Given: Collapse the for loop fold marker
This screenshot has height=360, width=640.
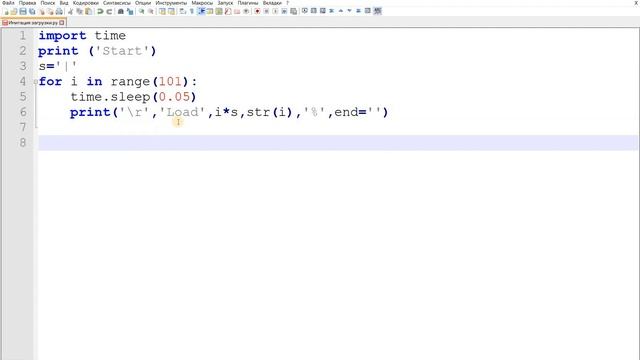Looking at the screenshot, I should tap(36, 82).
